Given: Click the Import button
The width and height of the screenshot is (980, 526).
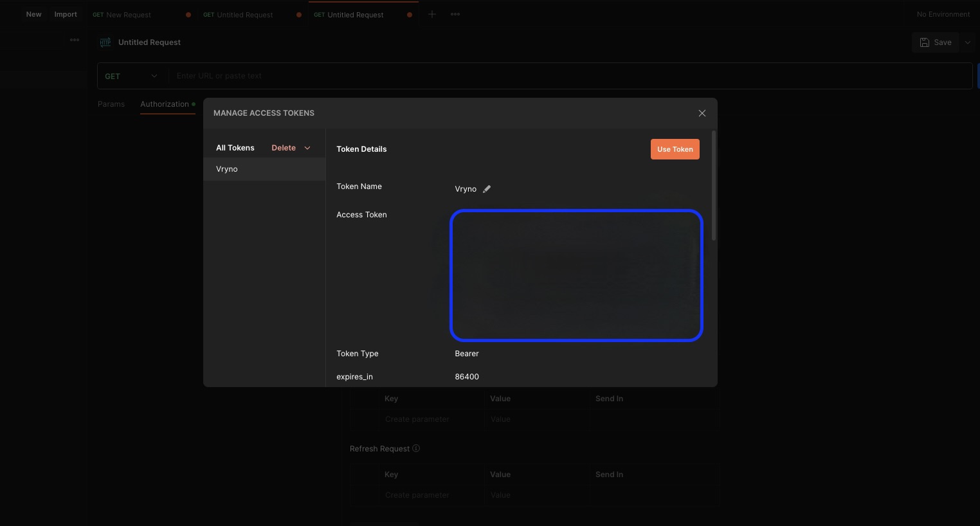Looking at the screenshot, I should (x=66, y=14).
